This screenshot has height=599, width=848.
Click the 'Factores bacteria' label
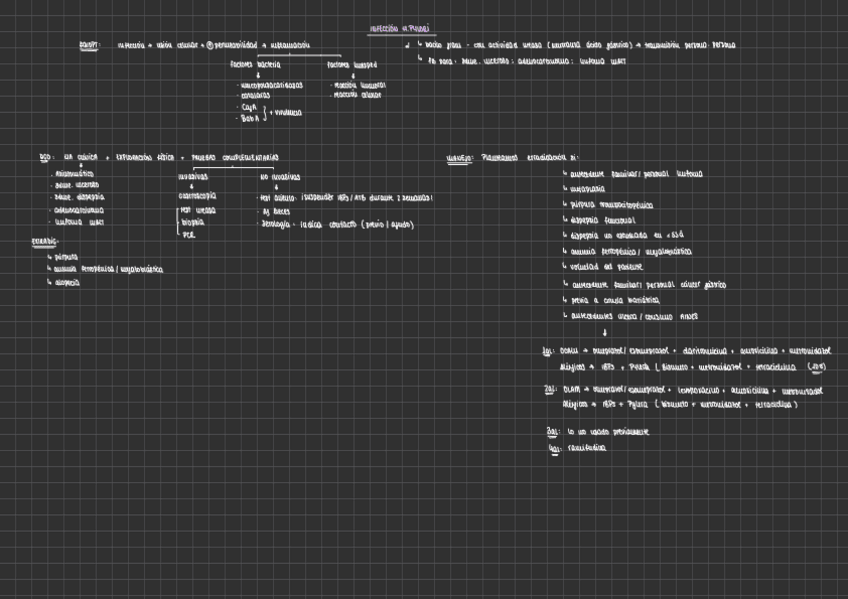pyautogui.click(x=254, y=65)
